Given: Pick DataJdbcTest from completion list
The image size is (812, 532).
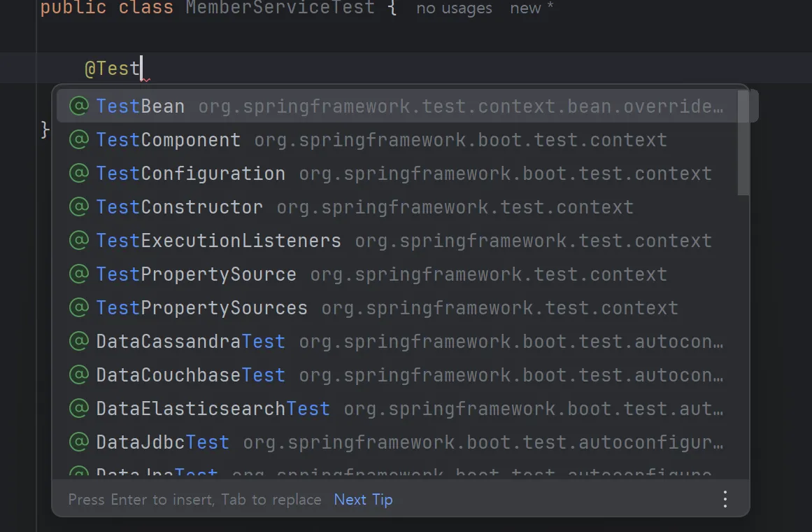Looking at the screenshot, I should (x=397, y=442).
